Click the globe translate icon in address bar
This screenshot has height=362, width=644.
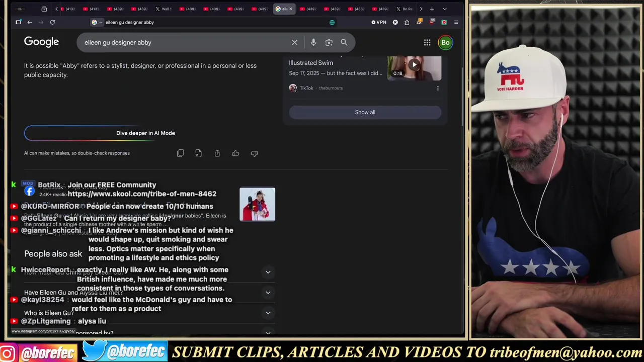(x=332, y=22)
